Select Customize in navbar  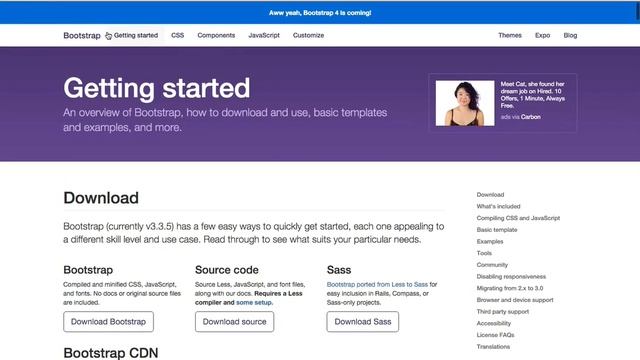click(x=308, y=36)
